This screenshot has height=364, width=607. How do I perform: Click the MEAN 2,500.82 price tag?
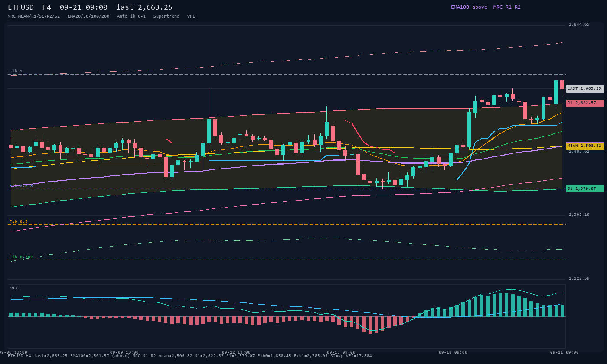click(585, 146)
